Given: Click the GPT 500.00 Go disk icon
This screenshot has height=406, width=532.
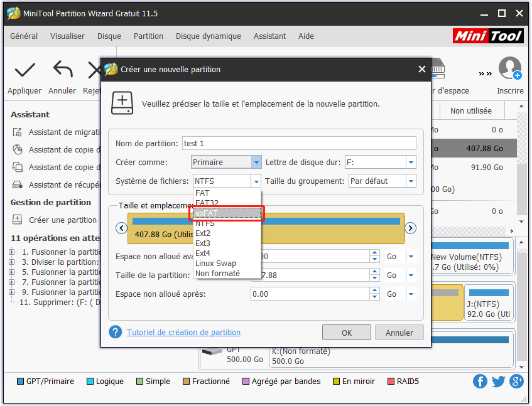Looking at the screenshot, I should click(x=212, y=351).
